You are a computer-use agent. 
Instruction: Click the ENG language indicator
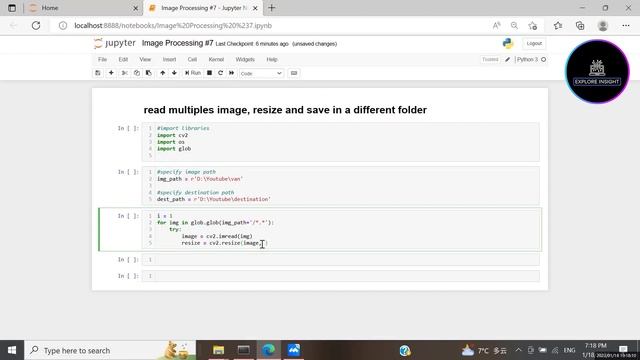pyautogui.click(x=569, y=350)
